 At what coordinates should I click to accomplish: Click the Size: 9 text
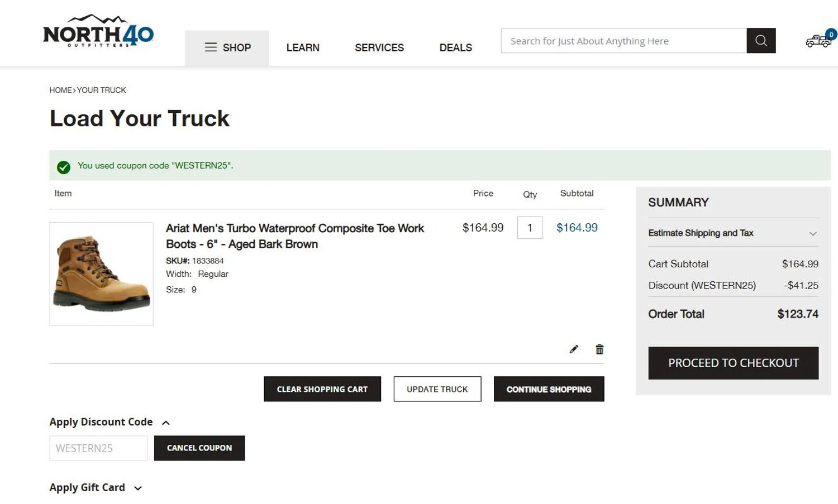tap(181, 290)
